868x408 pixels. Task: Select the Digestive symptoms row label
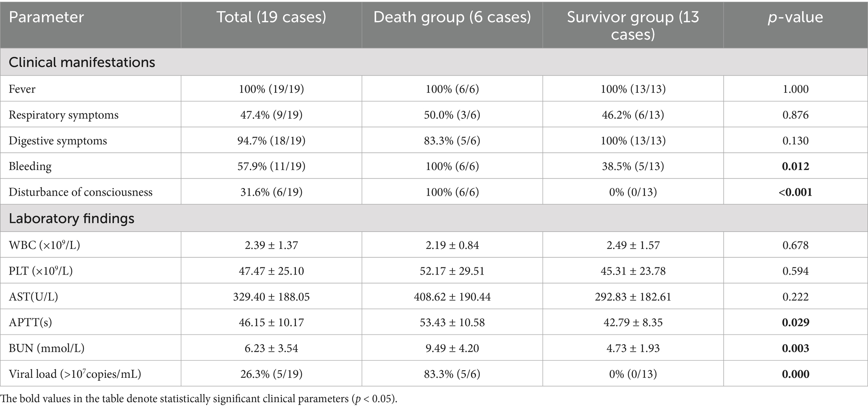(x=58, y=141)
